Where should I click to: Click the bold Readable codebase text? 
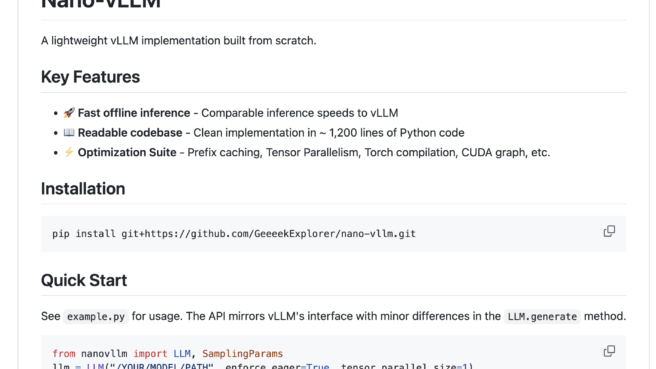tap(130, 133)
